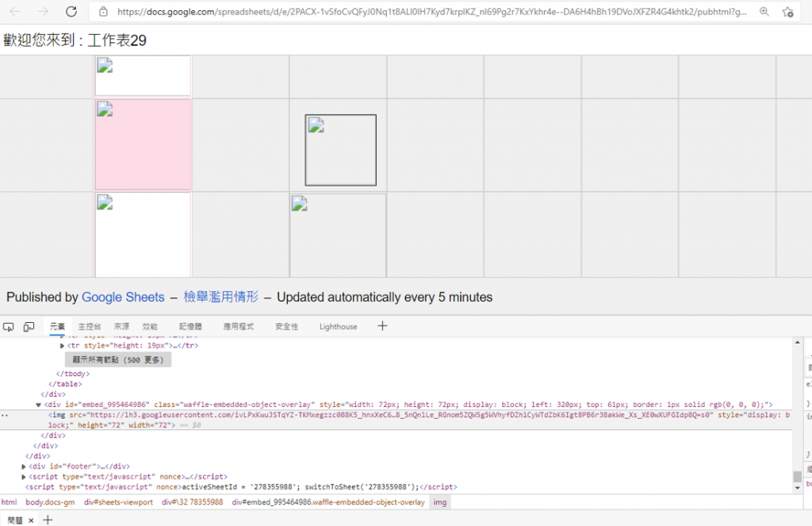Viewport: 812px width, 526px height.
Task: Click body.docs-gm in the breadcrumb
Action: tap(50, 502)
